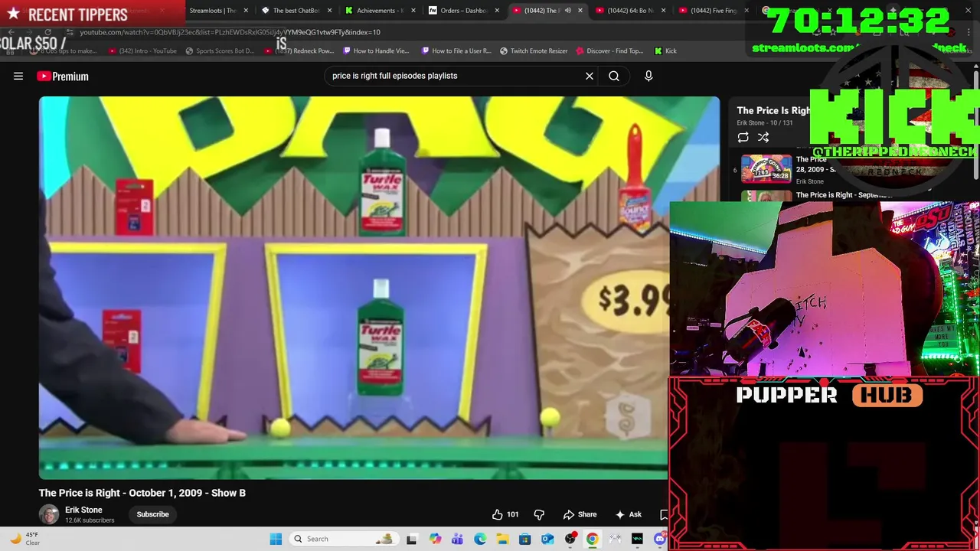Close the Streamloots tab
Screen dimensions: 980x551
246,11
